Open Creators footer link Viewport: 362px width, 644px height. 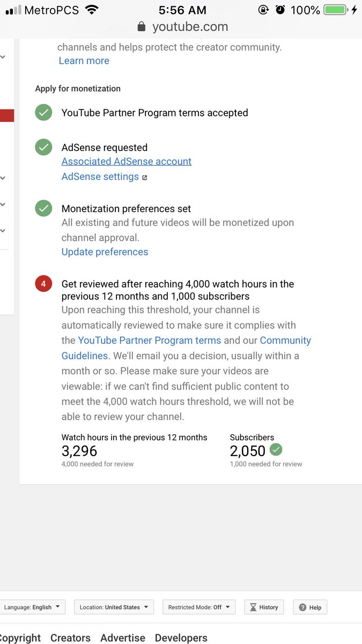pyautogui.click(x=70, y=638)
